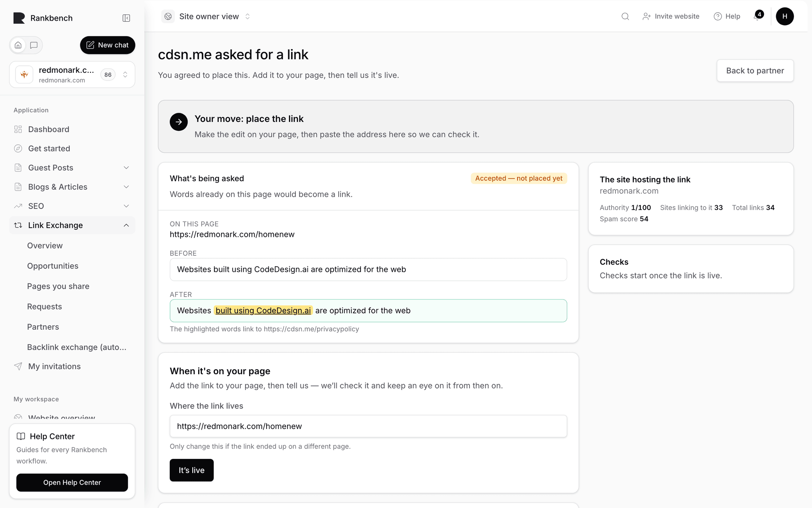Viewport: 812px width, 508px height.
Task: Open the Opportunities page
Action: point(53,266)
